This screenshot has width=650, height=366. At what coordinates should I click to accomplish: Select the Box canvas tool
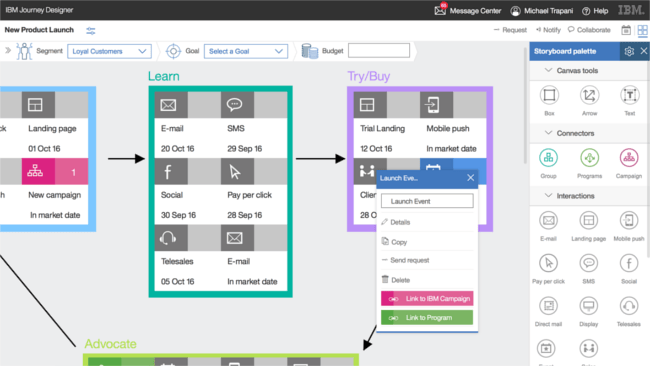pos(549,95)
